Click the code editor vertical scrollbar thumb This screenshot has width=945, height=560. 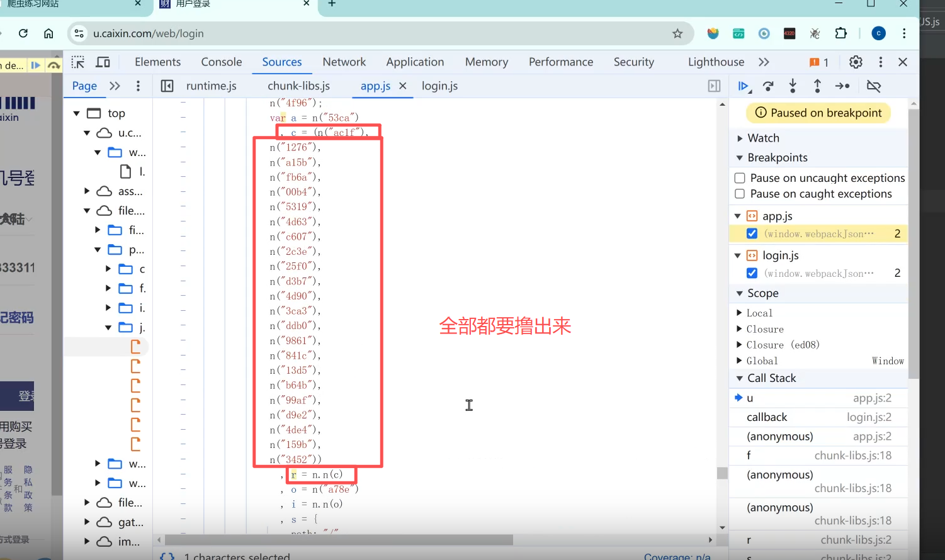(722, 473)
